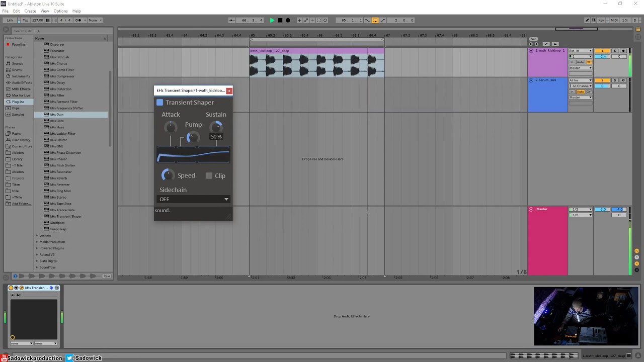Viewport: 644px width, 362px height.
Task: Open Packs under Places
Action: [17, 134]
